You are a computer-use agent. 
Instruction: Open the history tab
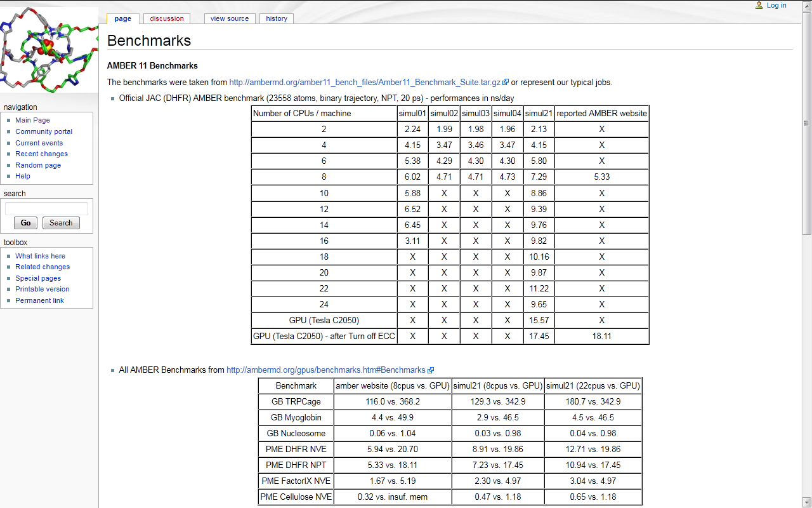tap(277, 18)
